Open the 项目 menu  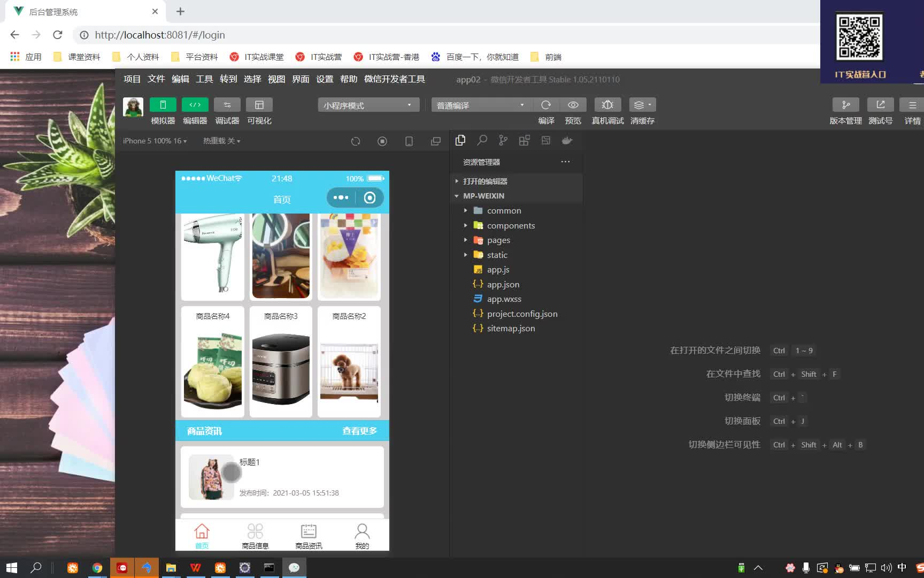(x=132, y=79)
